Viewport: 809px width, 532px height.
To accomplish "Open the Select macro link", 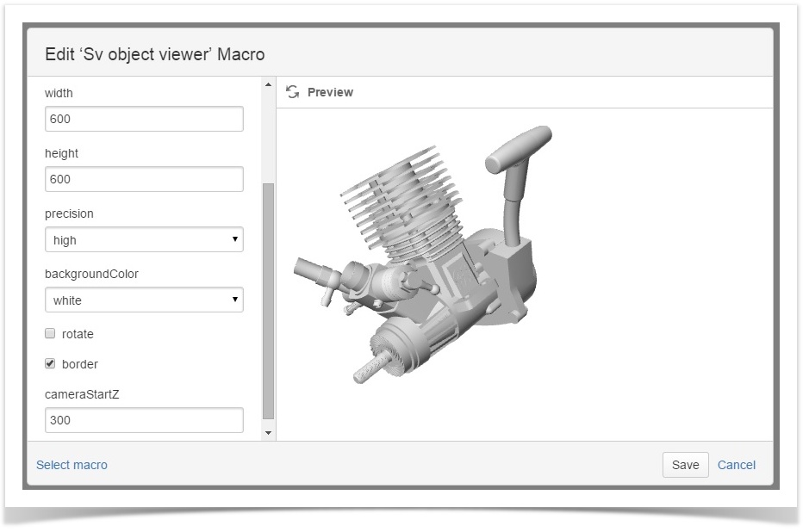I will click(x=72, y=465).
